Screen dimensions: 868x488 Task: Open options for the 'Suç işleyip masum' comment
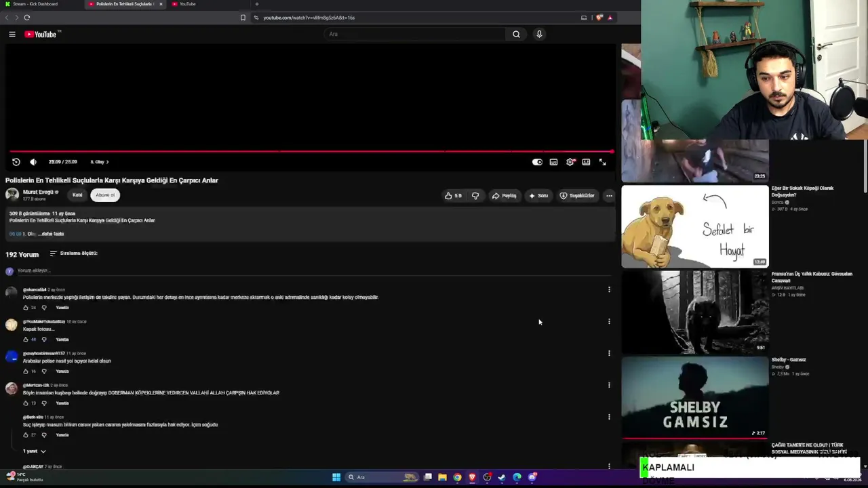tap(609, 417)
